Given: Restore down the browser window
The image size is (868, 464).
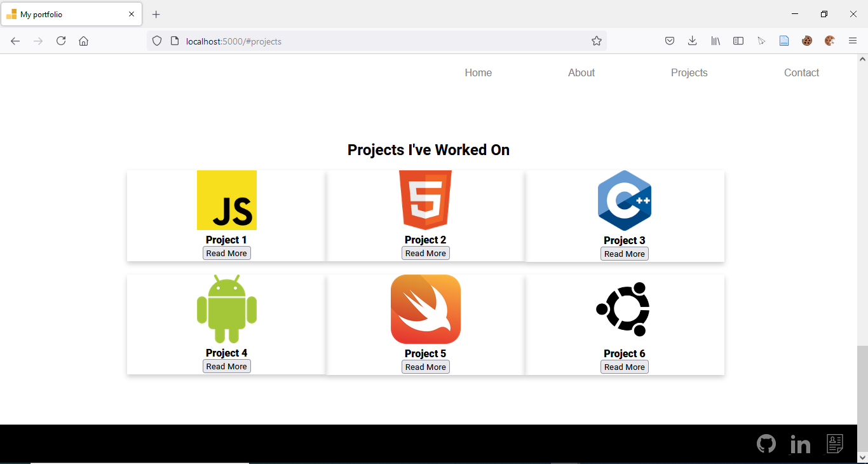Looking at the screenshot, I should (824, 14).
